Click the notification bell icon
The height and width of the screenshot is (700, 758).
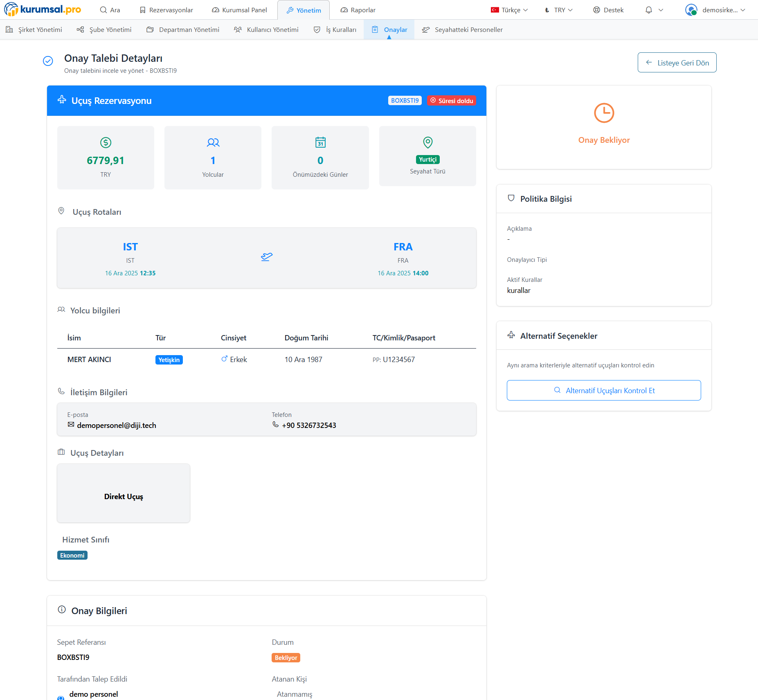(649, 10)
